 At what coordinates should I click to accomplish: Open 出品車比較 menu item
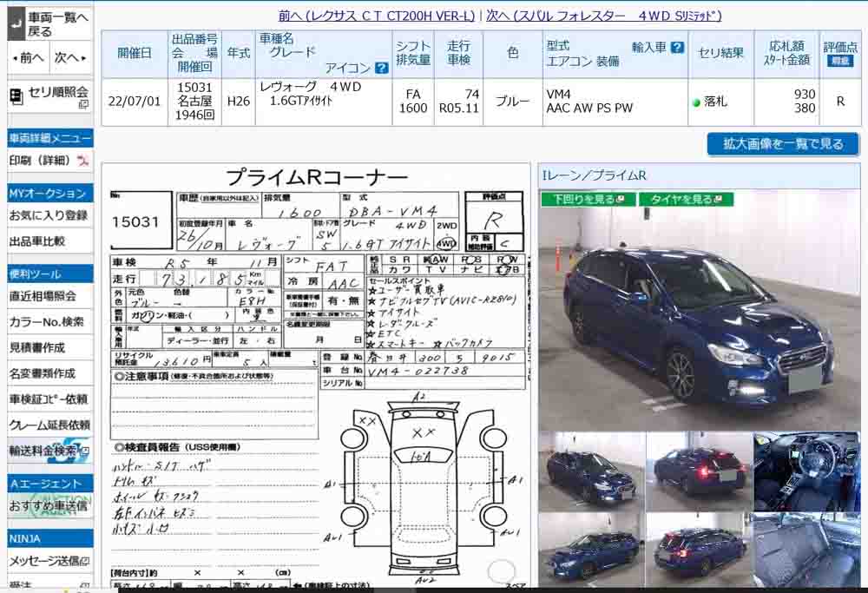(37, 241)
